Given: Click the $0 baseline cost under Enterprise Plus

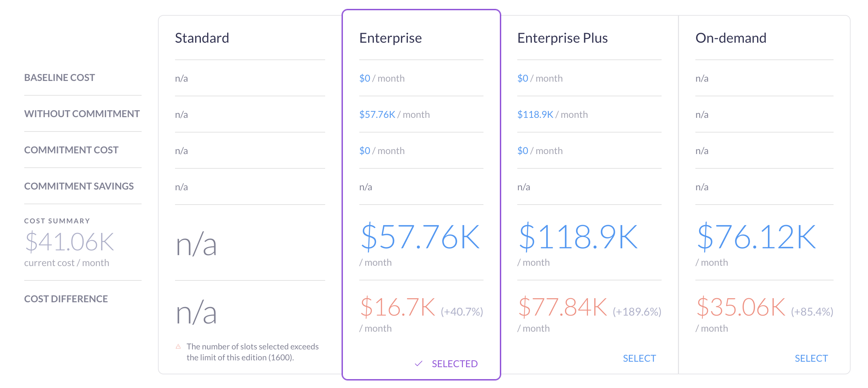Looking at the screenshot, I should [x=523, y=78].
